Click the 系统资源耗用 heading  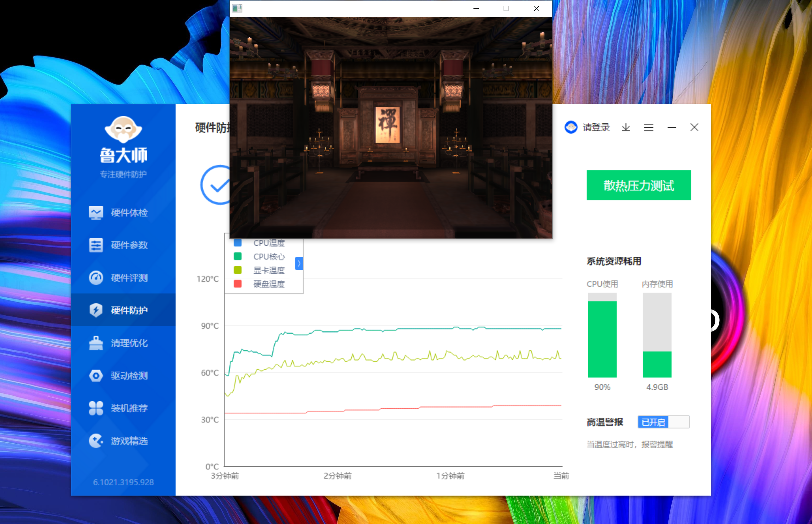pyautogui.click(x=614, y=261)
